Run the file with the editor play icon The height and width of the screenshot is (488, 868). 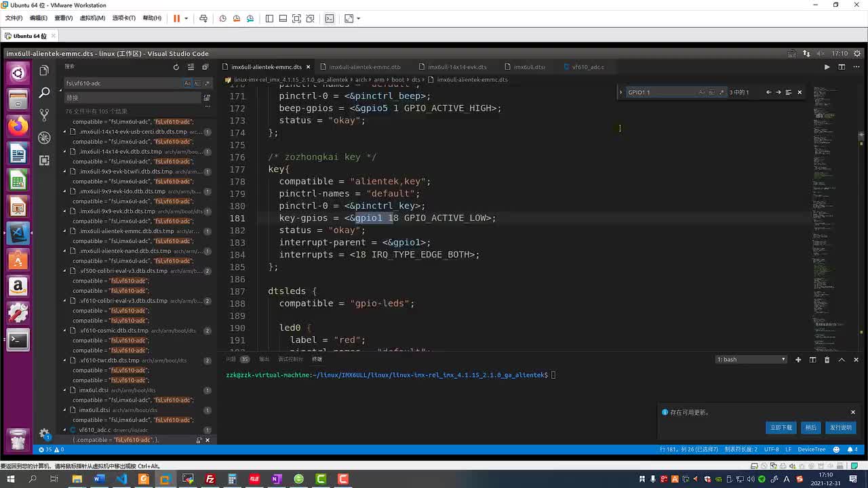(827, 67)
